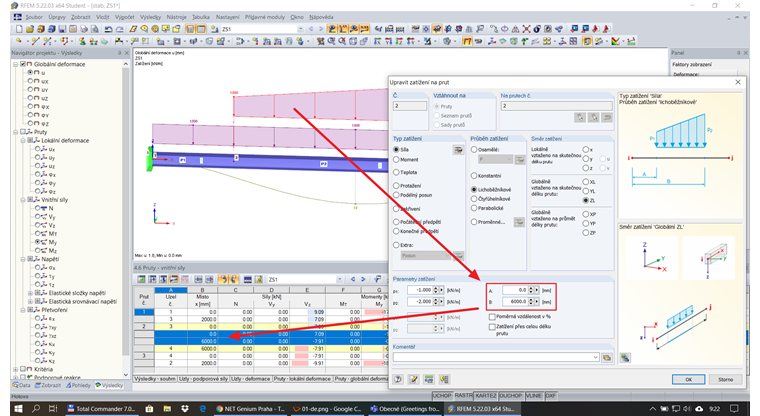Image resolution: width=760 pixels, height=416 pixels.
Task: Click the Save diskette toolbar icon
Action: (62, 29)
